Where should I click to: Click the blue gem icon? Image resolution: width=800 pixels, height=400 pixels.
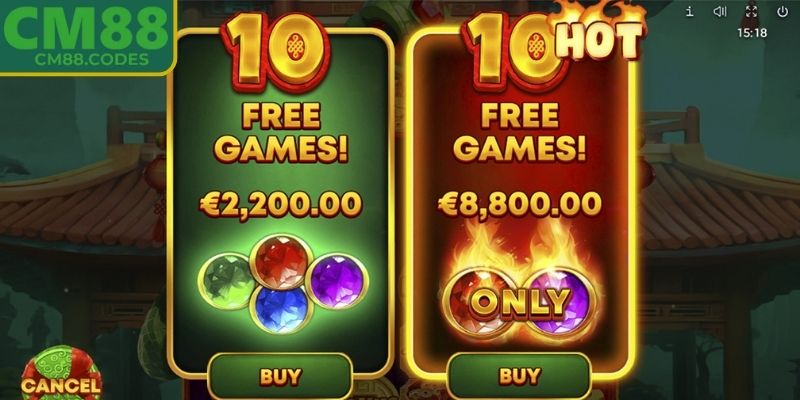(281, 309)
